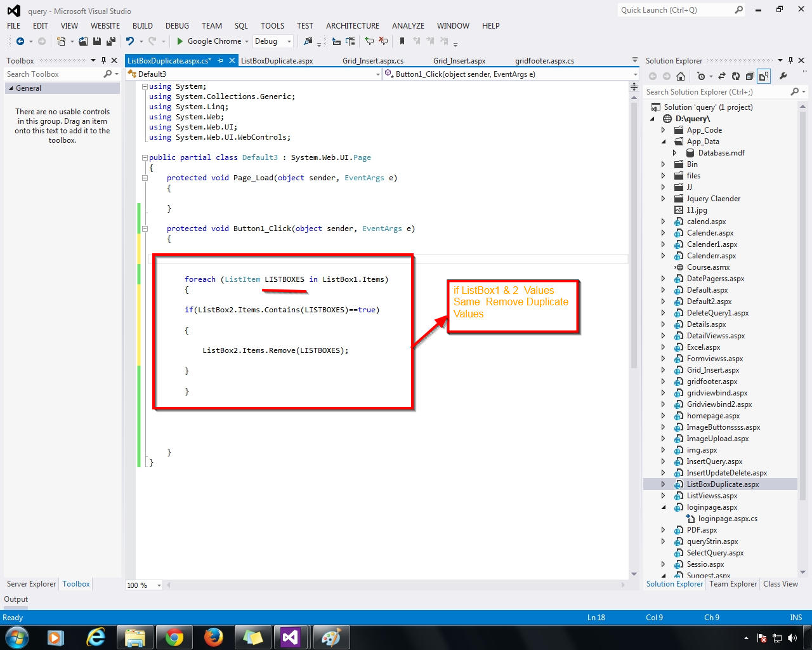Toggle the Toolbox auto-hide pin
Image resolution: width=812 pixels, height=650 pixels.
(x=104, y=60)
